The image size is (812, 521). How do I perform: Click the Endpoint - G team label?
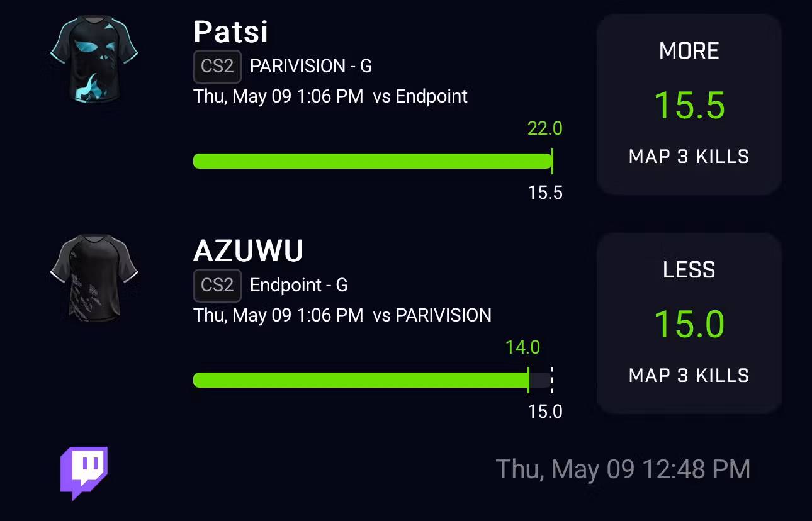299,285
